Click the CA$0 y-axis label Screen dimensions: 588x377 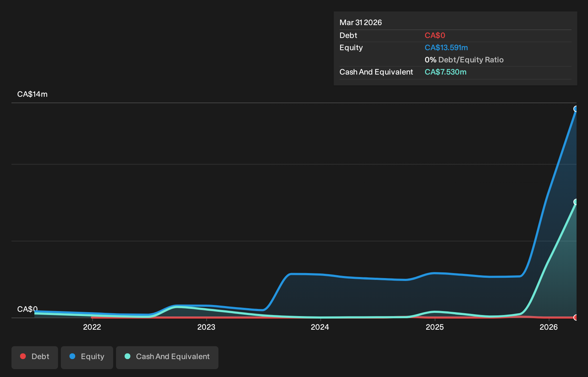(x=27, y=309)
